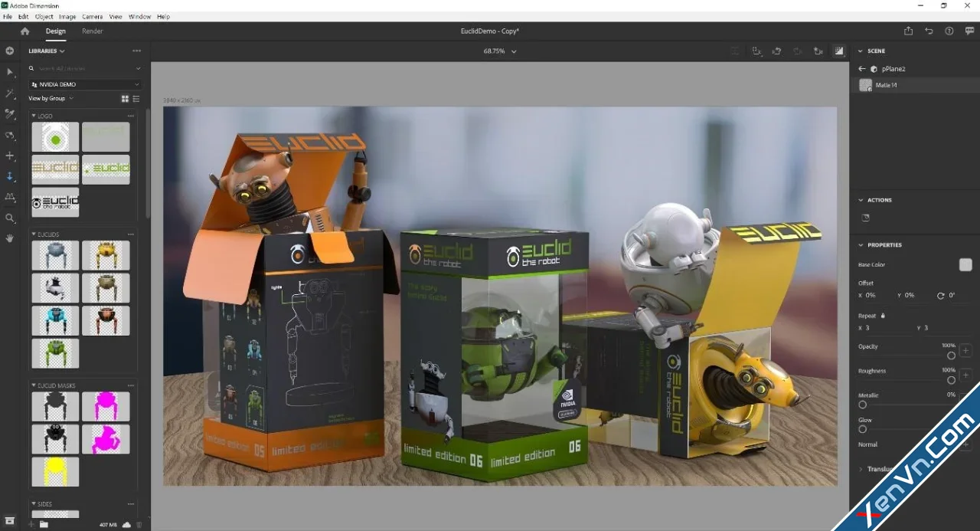Select the Matte14 material row
Image resolution: width=980 pixels, height=531 pixels.
914,85
